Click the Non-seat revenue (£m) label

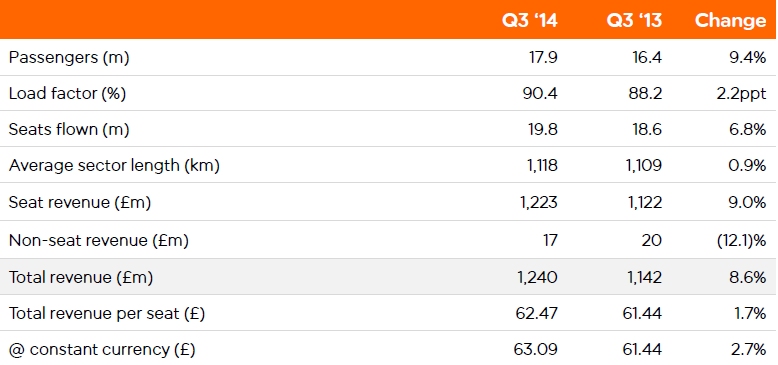(99, 241)
